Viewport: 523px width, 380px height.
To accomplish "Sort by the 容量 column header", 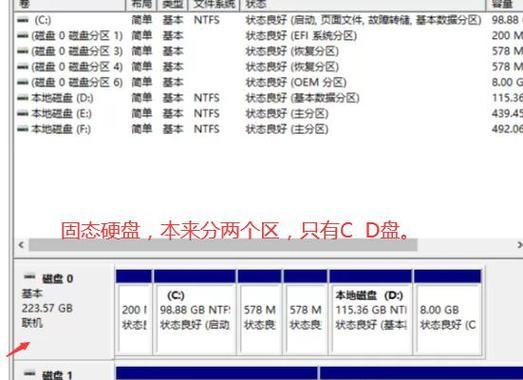I will click(x=505, y=4).
